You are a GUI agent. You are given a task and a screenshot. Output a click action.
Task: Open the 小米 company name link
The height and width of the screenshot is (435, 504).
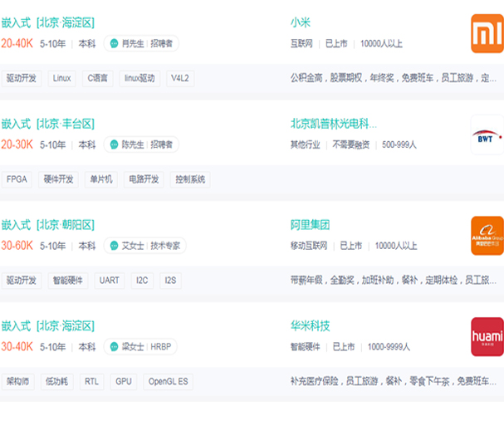(300, 22)
